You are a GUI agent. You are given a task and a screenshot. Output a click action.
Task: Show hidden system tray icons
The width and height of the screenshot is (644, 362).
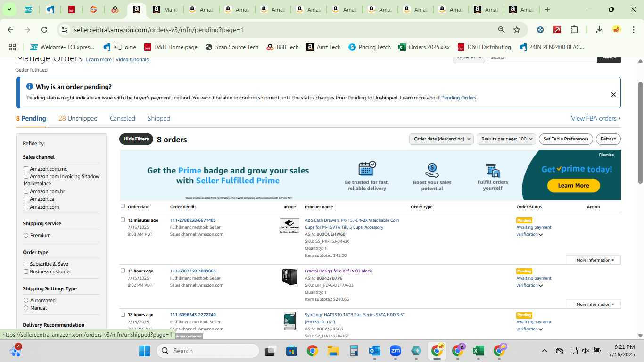[x=544, y=351]
